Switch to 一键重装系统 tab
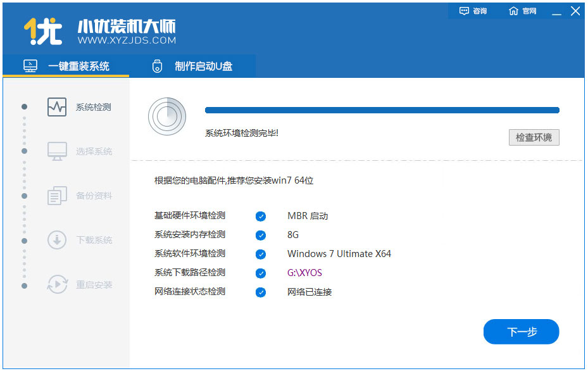 [66, 66]
